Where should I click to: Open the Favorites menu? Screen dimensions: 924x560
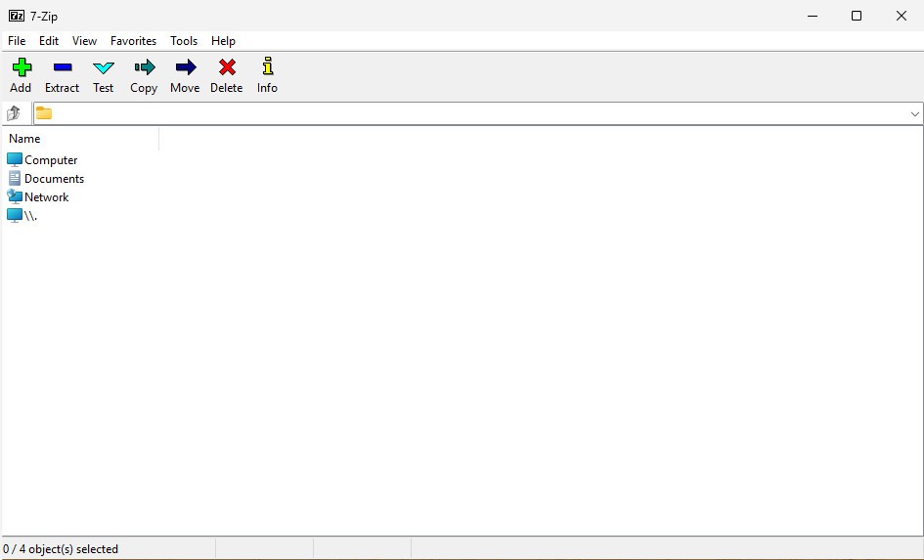click(133, 41)
